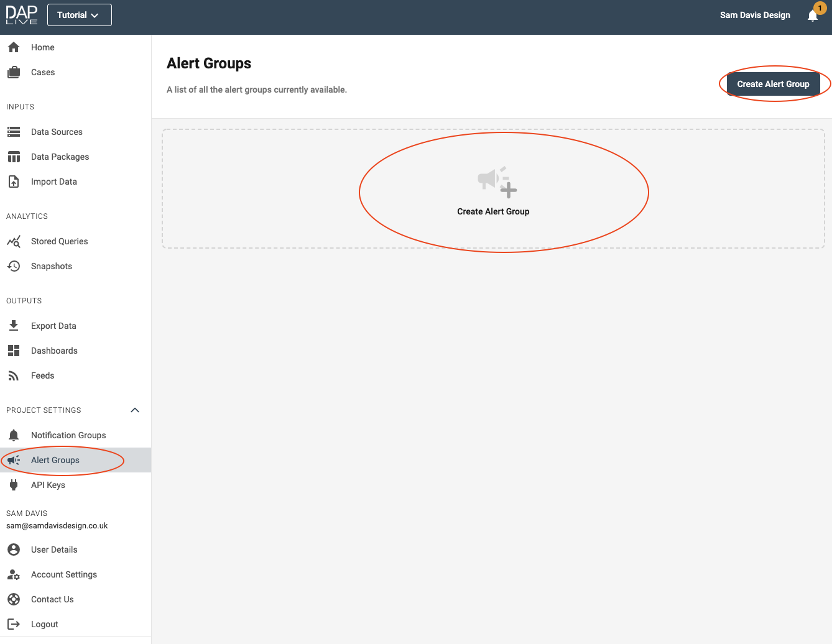The height and width of the screenshot is (644, 832).
Task: Click the API Keys plug icon
Action: [x=14, y=485]
